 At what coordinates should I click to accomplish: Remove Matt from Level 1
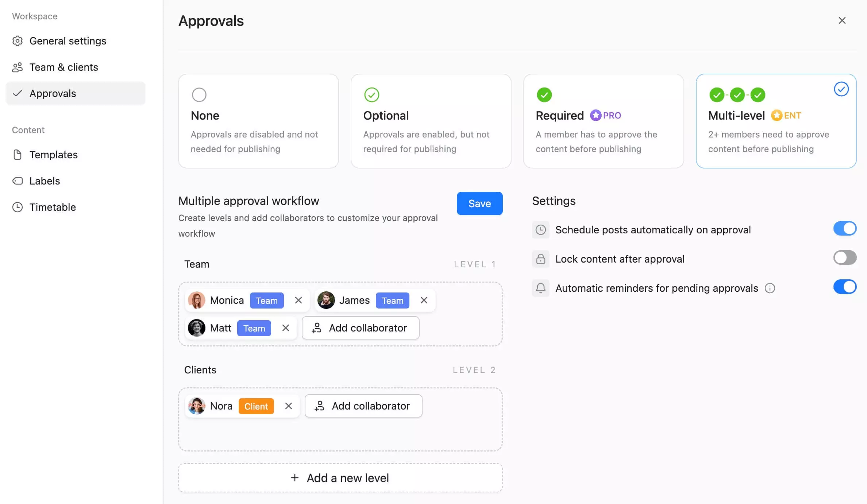286,328
